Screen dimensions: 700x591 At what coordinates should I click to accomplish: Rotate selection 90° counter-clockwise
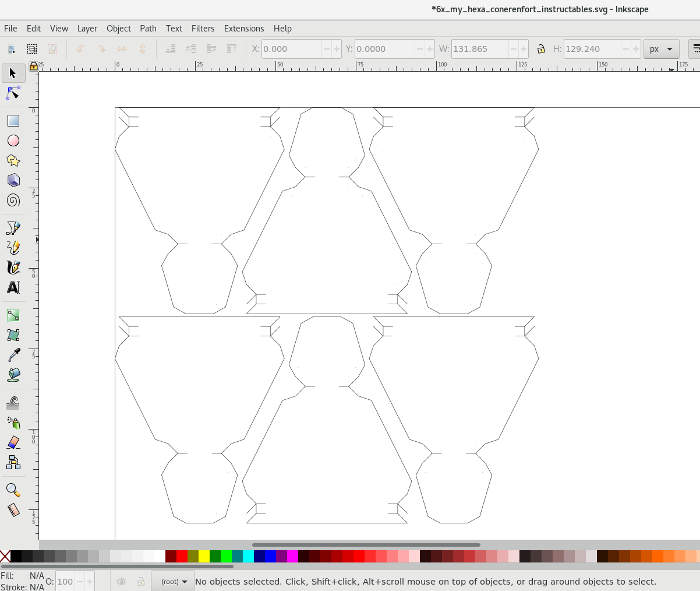click(x=80, y=49)
